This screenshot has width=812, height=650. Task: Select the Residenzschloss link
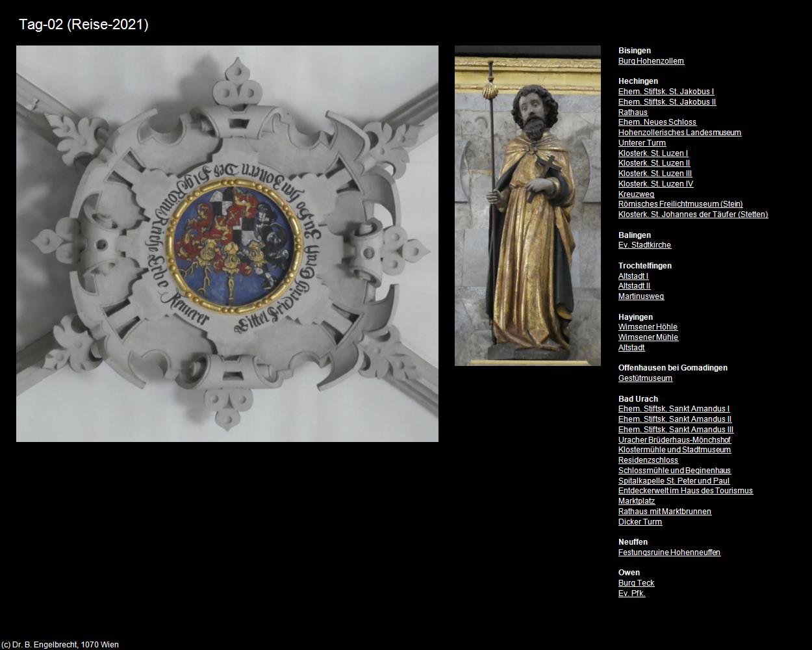click(648, 460)
